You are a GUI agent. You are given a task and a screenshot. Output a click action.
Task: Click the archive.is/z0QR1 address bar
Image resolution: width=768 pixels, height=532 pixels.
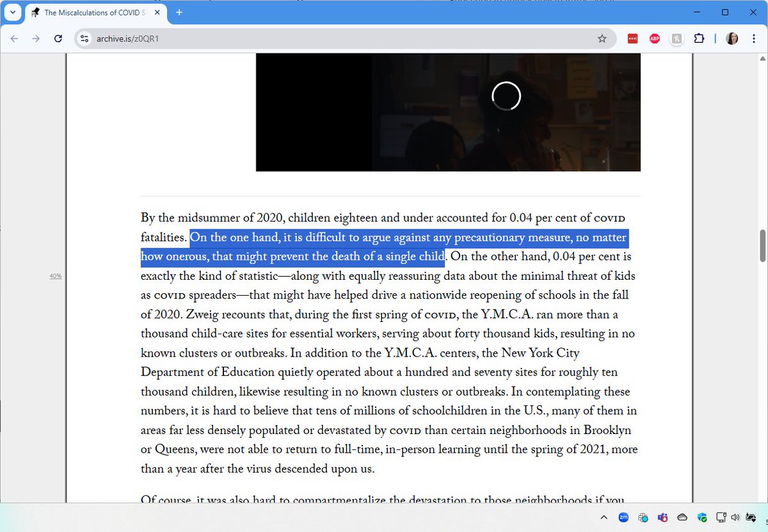click(346, 38)
